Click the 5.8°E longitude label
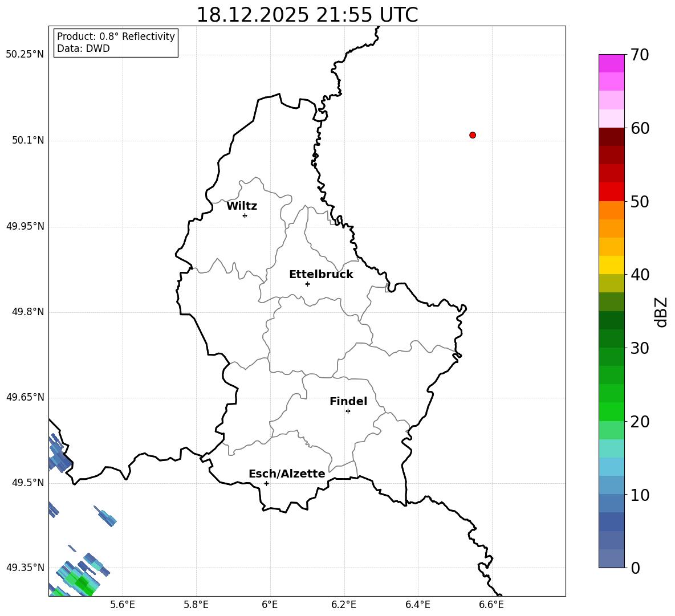The height and width of the screenshot is (616, 675). click(x=196, y=605)
